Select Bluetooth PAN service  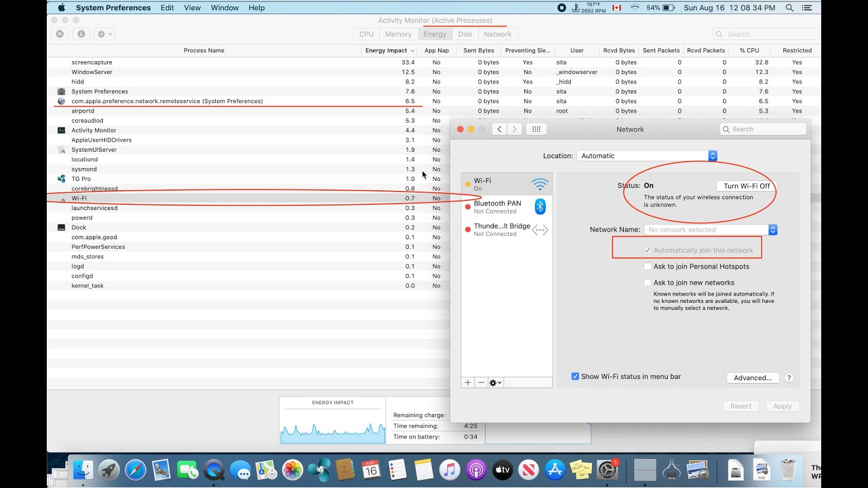(507, 207)
